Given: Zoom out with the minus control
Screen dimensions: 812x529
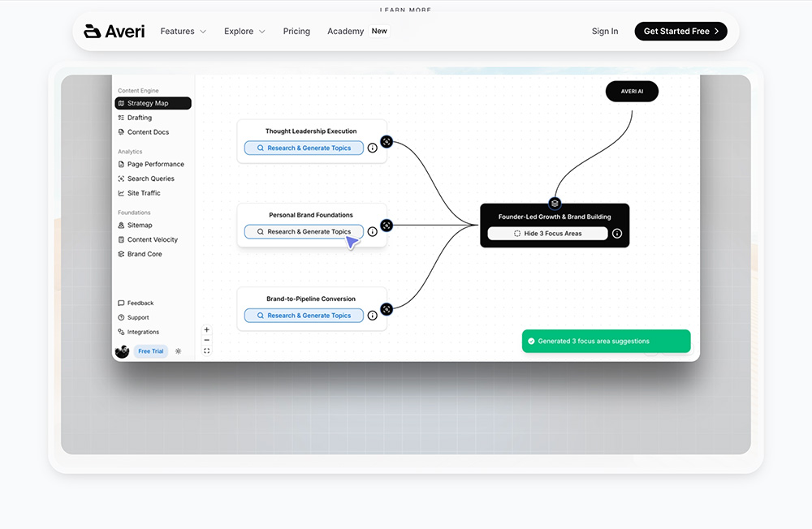Looking at the screenshot, I should pos(206,340).
